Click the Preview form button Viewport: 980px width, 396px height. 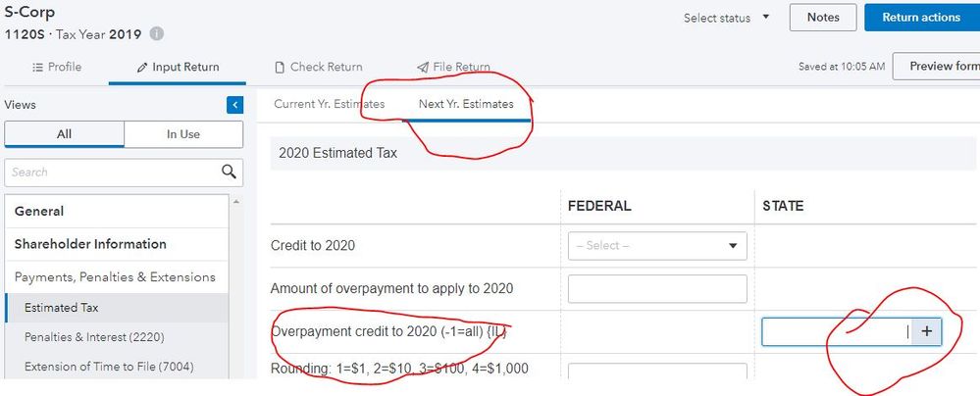[942, 67]
